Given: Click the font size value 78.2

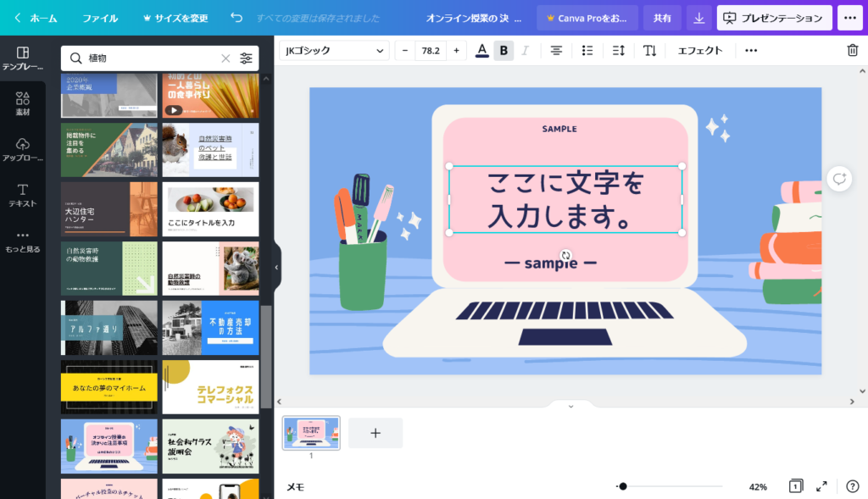Looking at the screenshot, I should tap(431, 50).
